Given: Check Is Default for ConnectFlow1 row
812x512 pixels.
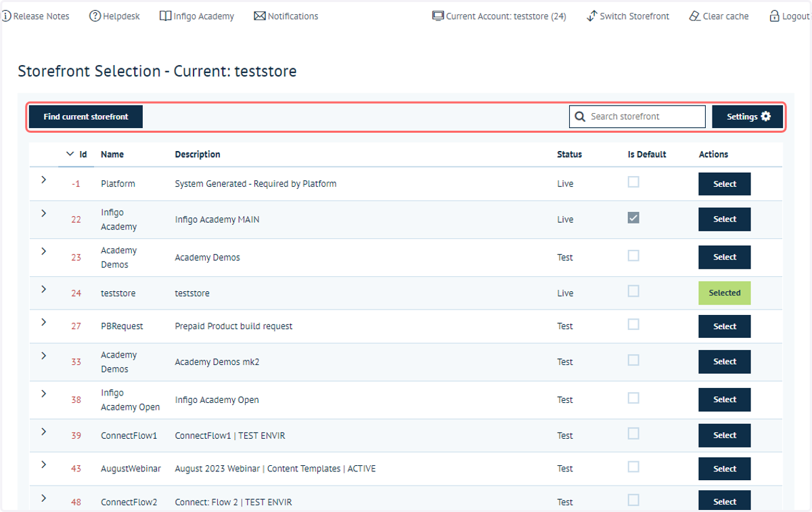Looking at the screenshot, I should [633, 433].
